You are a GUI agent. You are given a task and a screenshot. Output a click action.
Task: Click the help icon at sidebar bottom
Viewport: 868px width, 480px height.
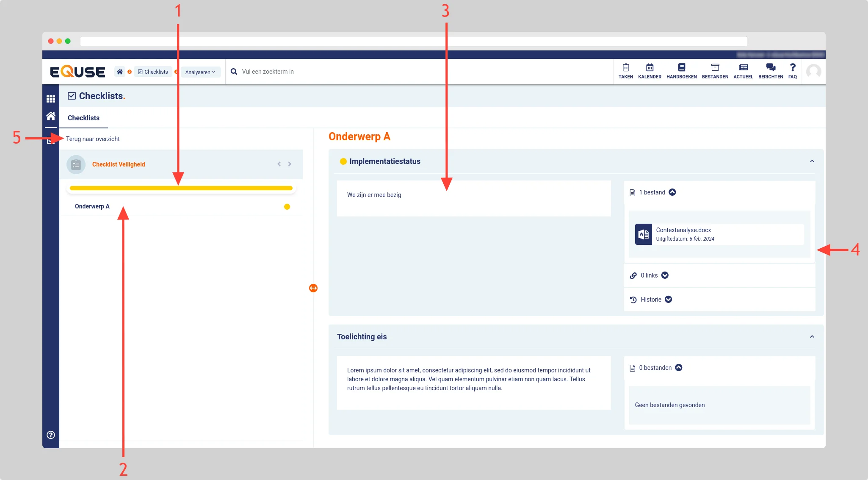(51, 435)
